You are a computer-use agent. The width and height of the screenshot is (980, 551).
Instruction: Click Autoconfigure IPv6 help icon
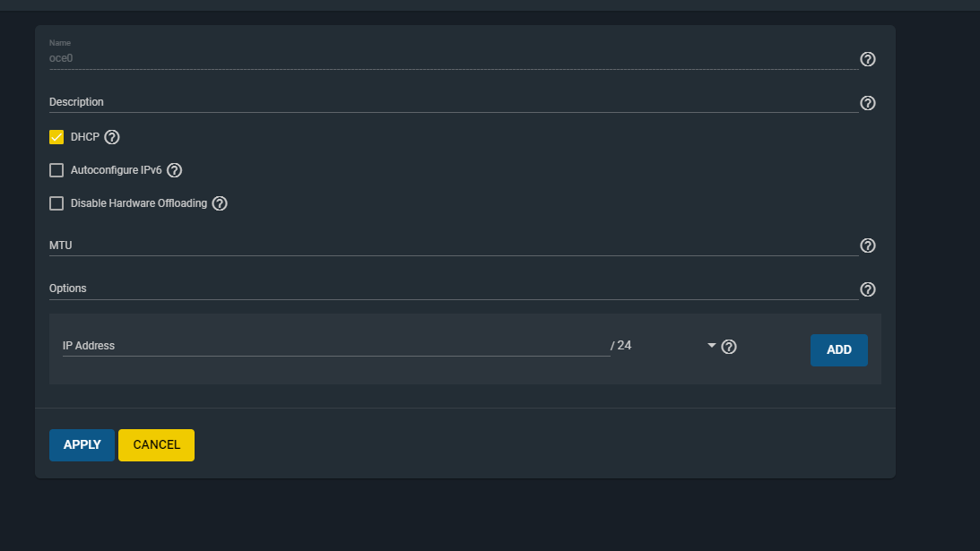point(175,170)
